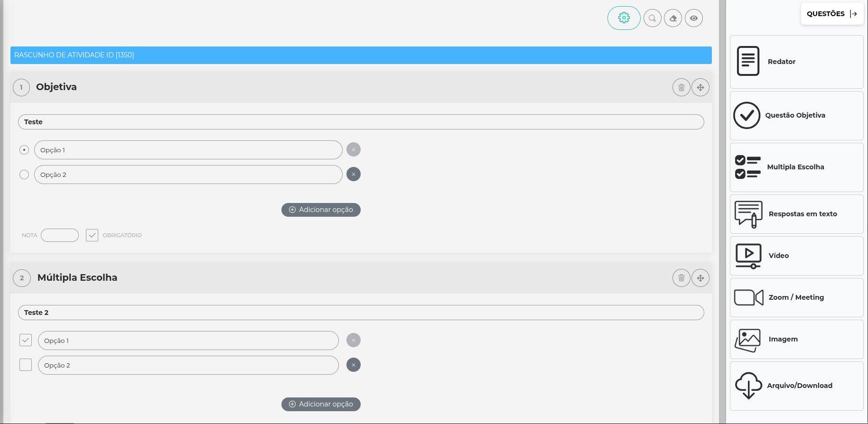
Task: Toggle the Obrigatório checkbox
Action: click(92, 235)
